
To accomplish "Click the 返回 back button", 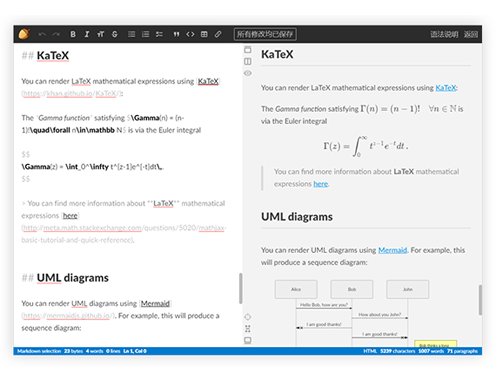I will click(471, 34).
